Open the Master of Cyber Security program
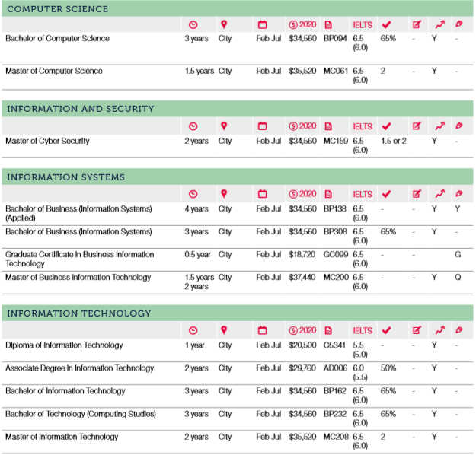476x455 pixels. pyautogui.click(x=47, y=141)
